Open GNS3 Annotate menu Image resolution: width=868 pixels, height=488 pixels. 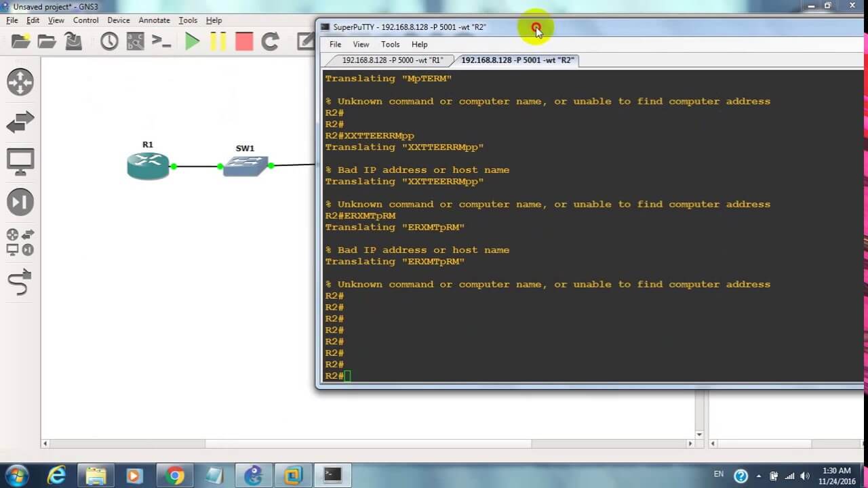(155, 20)
